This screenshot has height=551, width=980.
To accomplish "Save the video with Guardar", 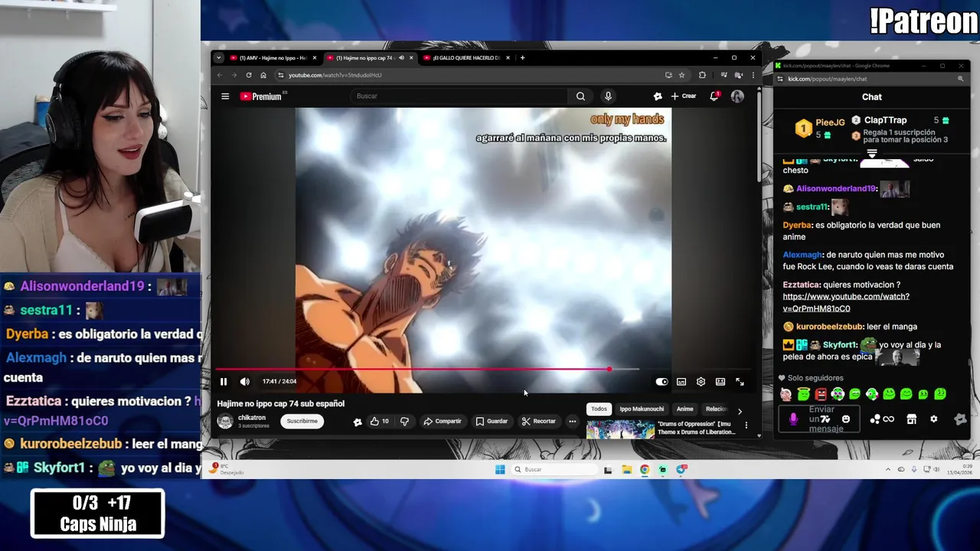I will coord(492,421).
